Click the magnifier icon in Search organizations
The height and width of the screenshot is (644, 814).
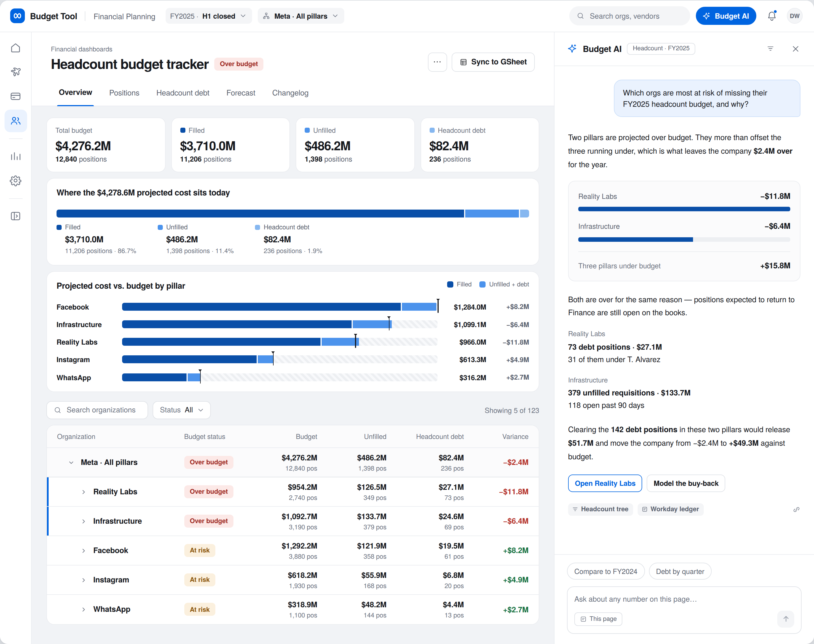[58, 410]
